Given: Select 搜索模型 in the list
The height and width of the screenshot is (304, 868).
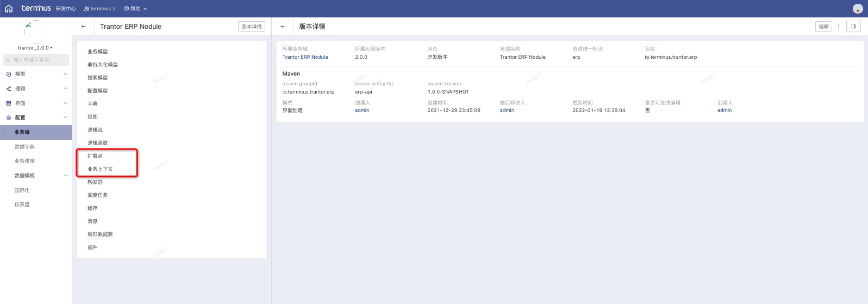Looking at the screenshot, I should [x=98, y=78].
